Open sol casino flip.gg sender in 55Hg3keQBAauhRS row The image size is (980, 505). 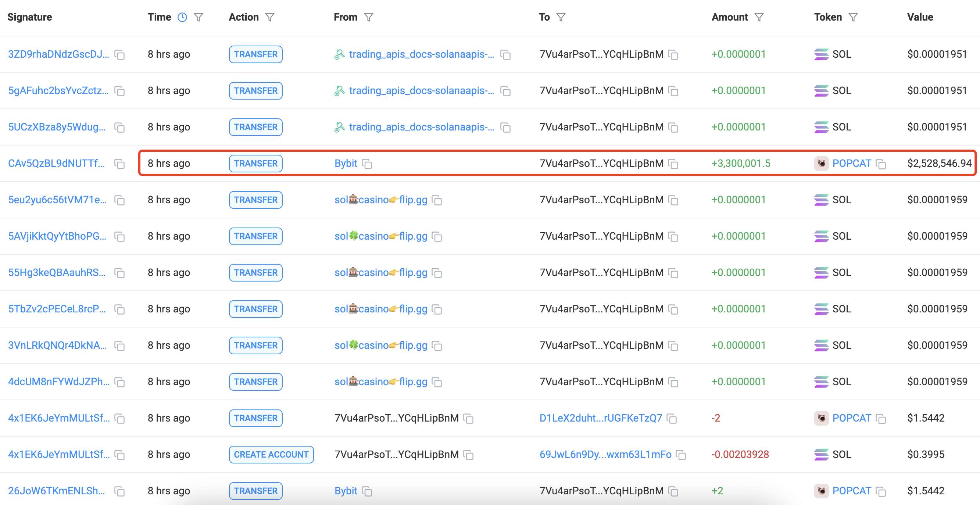[x=381, y=273]
